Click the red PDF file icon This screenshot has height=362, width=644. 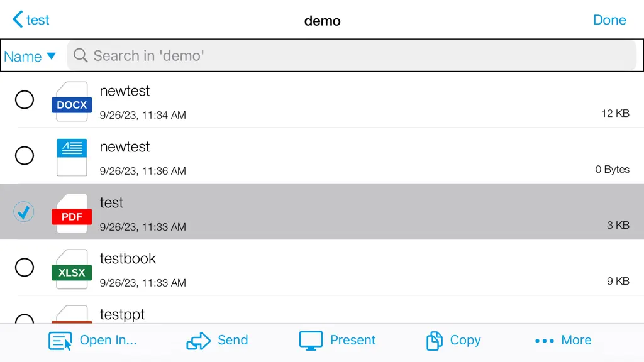point(72,214)
